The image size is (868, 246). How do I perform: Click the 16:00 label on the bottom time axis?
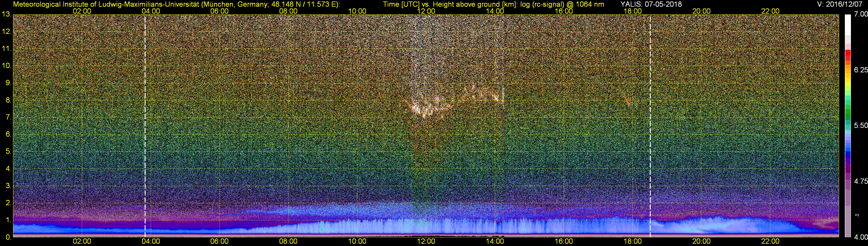[564, 242]
